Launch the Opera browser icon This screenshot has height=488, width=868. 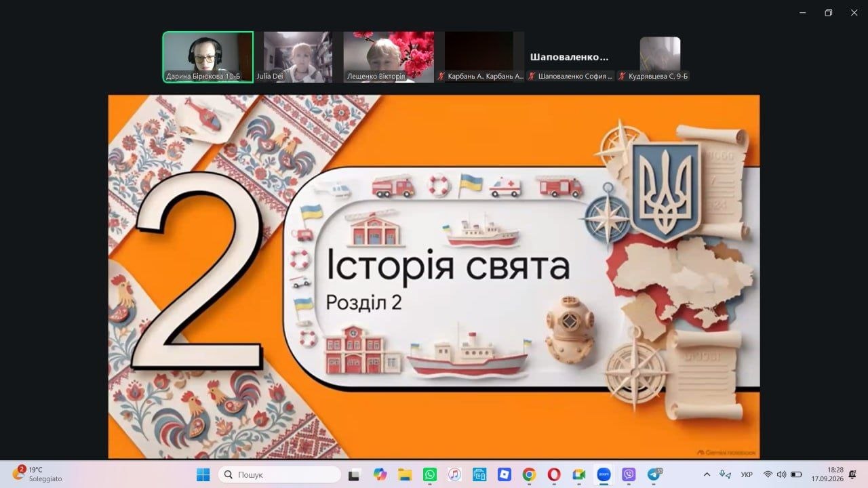(x=554, y=474)
